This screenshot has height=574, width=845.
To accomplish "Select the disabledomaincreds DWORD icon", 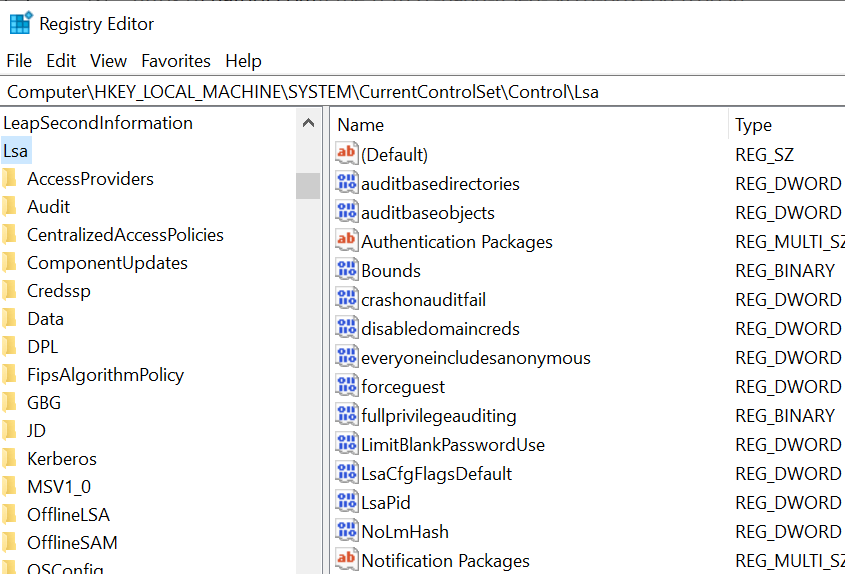I will coord(347,328).
